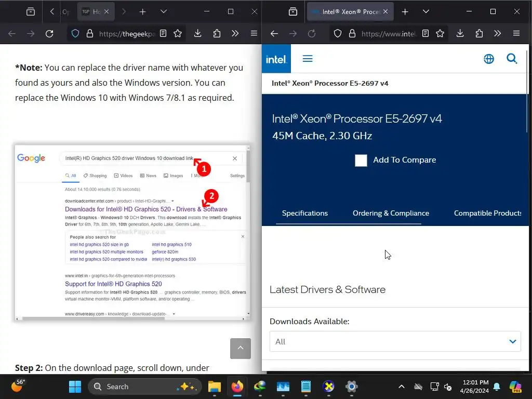Click thegeekpage URL address field

coord(127,34)
